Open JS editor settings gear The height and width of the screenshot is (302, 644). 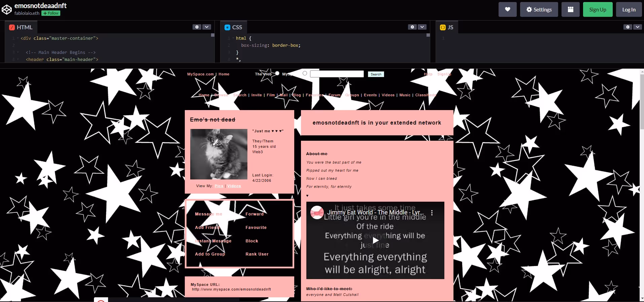[628, 27]
